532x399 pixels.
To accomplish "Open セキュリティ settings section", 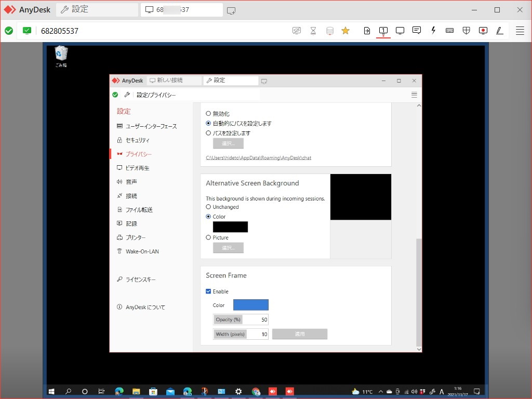I will click(133, 140).
